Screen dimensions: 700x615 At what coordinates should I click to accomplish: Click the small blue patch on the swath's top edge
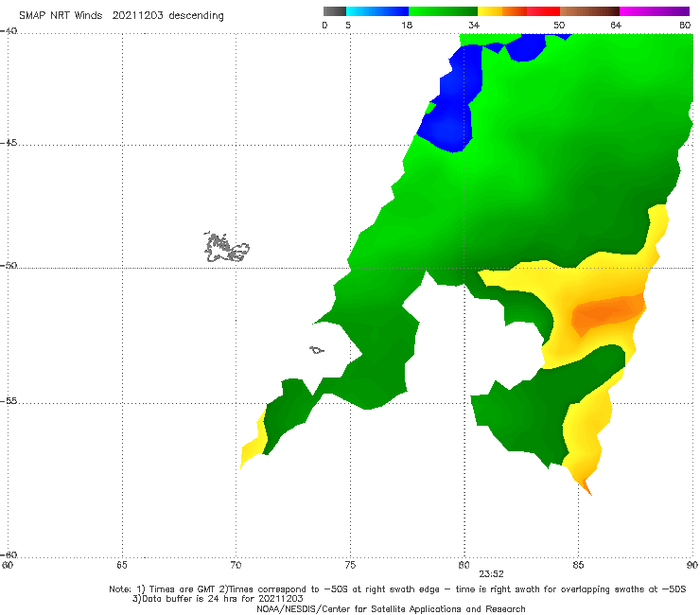[x=526, y=47]
